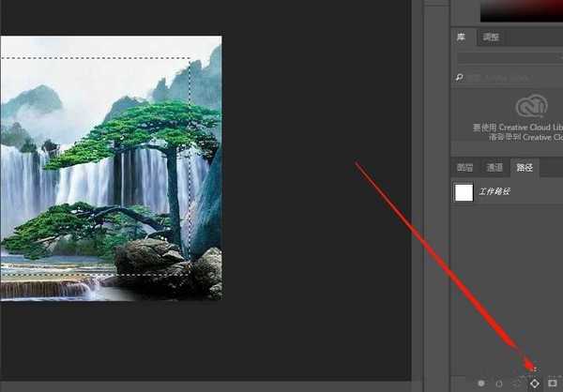Click the fill path with foreground color icon
This screenshot has width=563, height=392.
tap(481, 383)
